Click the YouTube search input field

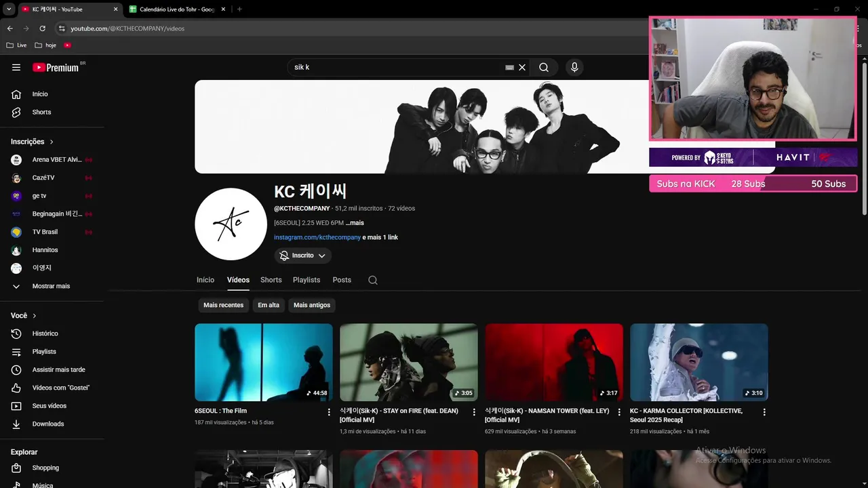(397, 67)
